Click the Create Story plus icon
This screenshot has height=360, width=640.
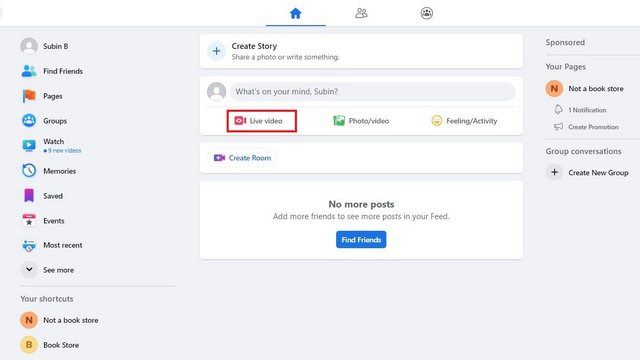pyautogui.click(x=216, y=51)
